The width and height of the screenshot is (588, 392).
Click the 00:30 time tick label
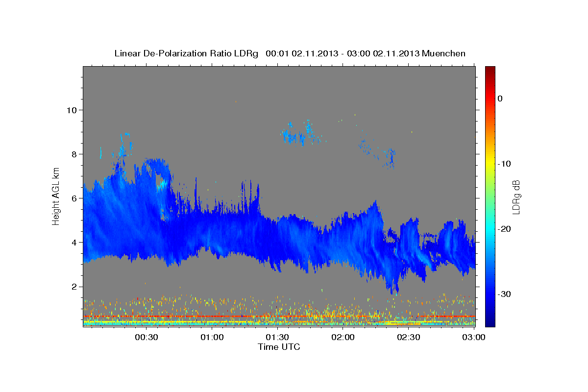146,337
